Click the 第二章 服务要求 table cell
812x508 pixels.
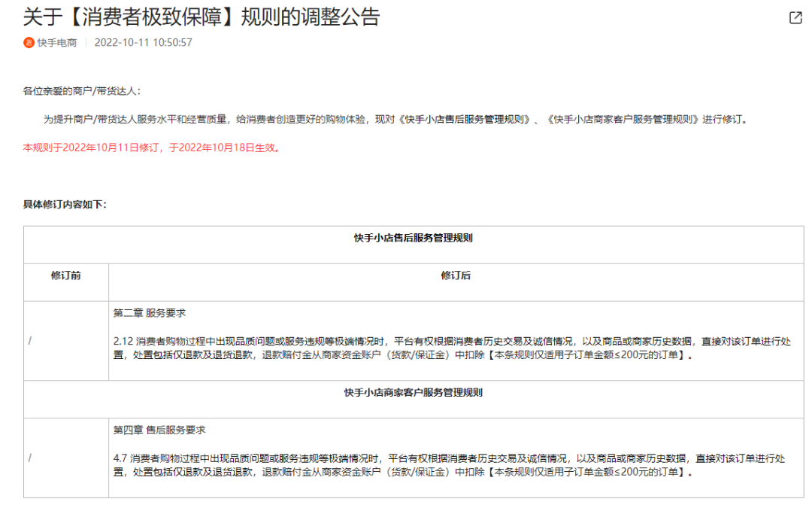pyautogui.click(x=150, y=311)
